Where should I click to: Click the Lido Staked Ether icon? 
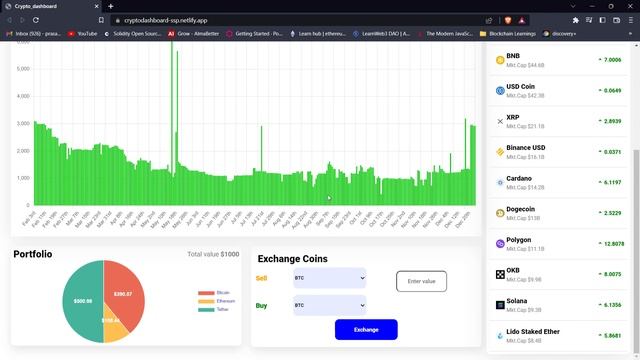pos(500,336)
